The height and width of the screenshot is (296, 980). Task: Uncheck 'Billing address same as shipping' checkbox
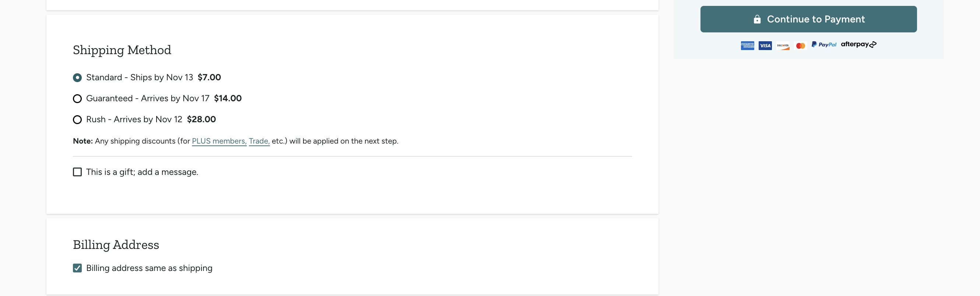tap(77, 268)
